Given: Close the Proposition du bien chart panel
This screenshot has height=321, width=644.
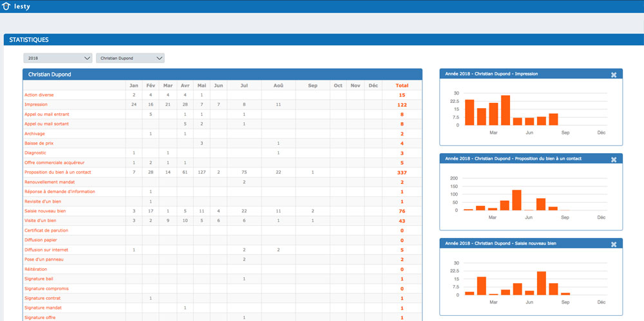Looking at the screenshot, I should click(x=613, y=160).
